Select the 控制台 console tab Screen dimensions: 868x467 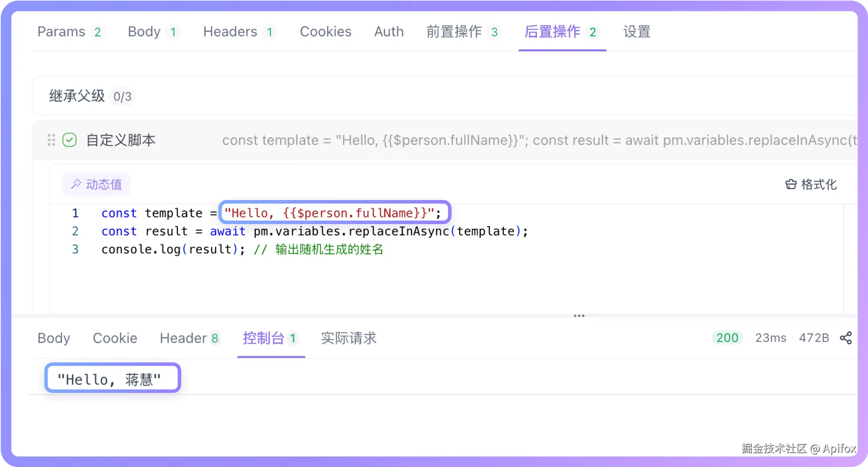(271, 338)
